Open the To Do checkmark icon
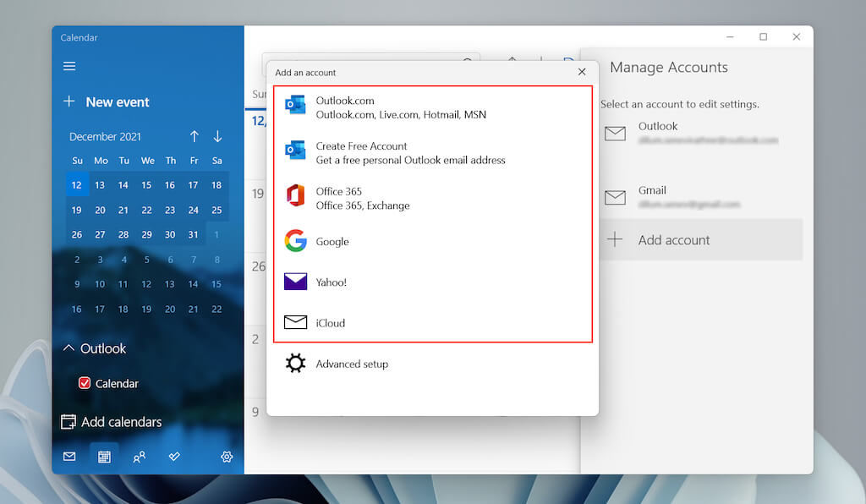The image size is (866, 504). (x=174, y=457)
